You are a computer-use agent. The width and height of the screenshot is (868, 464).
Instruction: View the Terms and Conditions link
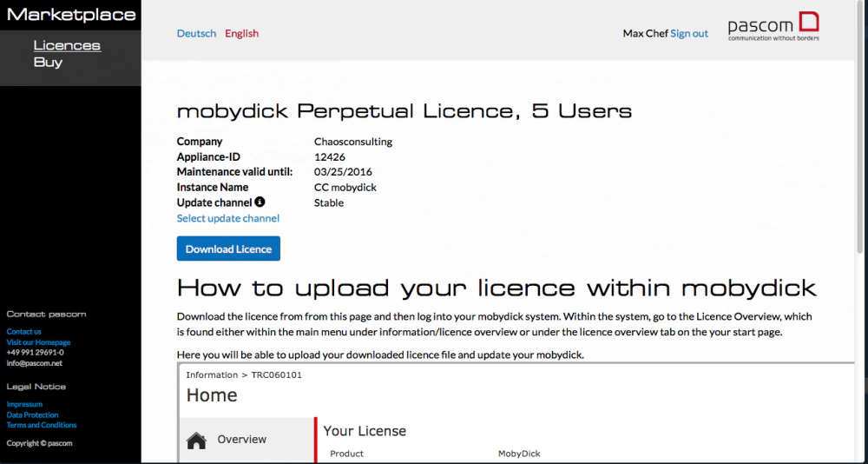(x=42, y=426)
